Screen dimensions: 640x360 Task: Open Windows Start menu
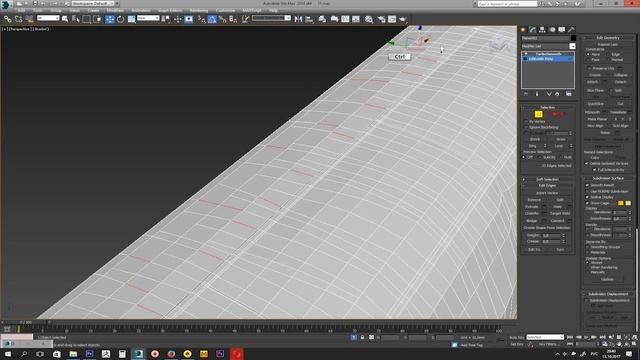pyautogui.click(x=8, y=354)
